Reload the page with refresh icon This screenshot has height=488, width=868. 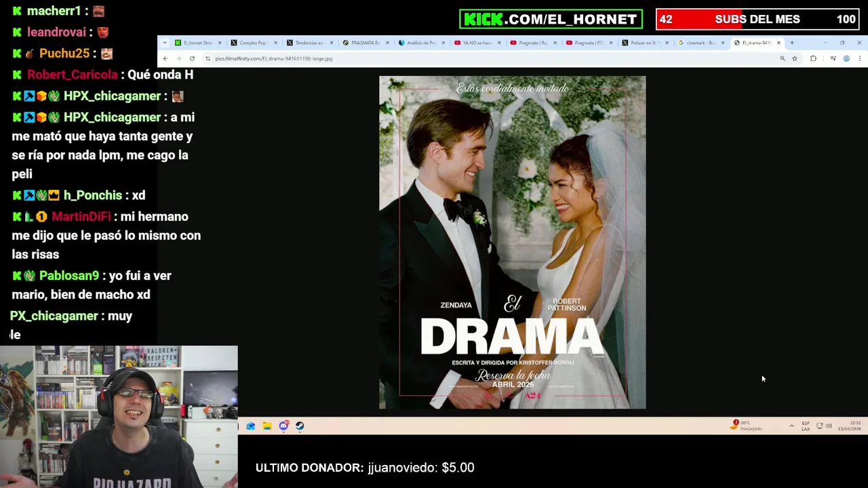pos(192,59)
